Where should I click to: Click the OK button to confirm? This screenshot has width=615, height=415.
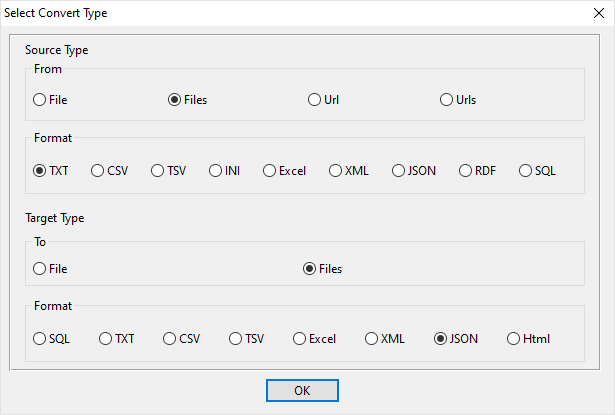click(x=302, y=390)
